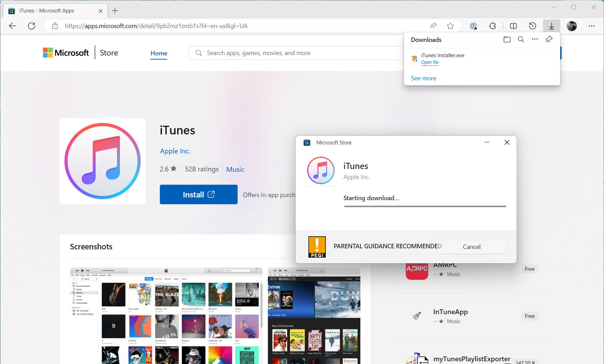View site info via the lock icon
The width and height of the screenshot is (604, 364).
[x=55, y=26]
